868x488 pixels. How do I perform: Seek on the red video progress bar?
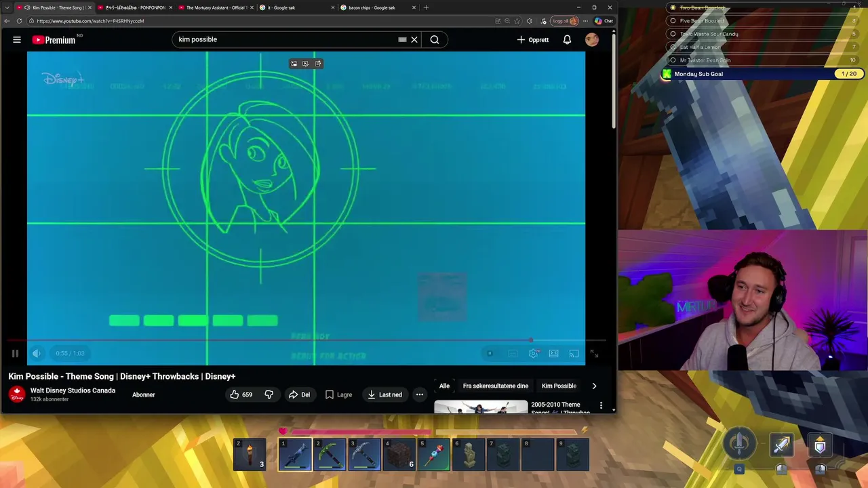(x=306, y=340)
